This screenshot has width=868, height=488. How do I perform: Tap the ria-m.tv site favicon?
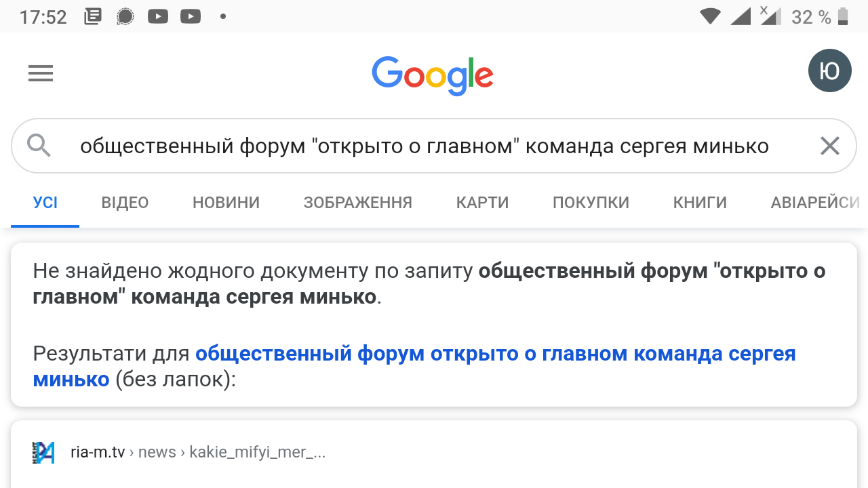coord(43,452)
